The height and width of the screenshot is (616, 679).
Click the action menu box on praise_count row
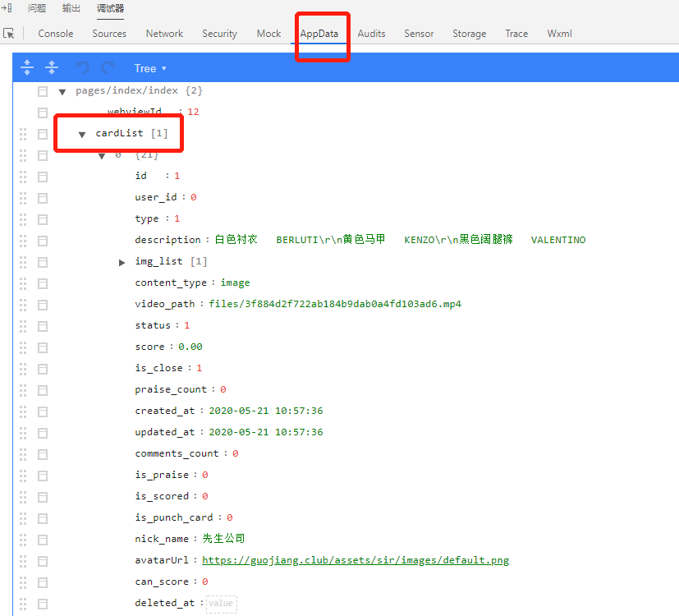tap(43, 390)
